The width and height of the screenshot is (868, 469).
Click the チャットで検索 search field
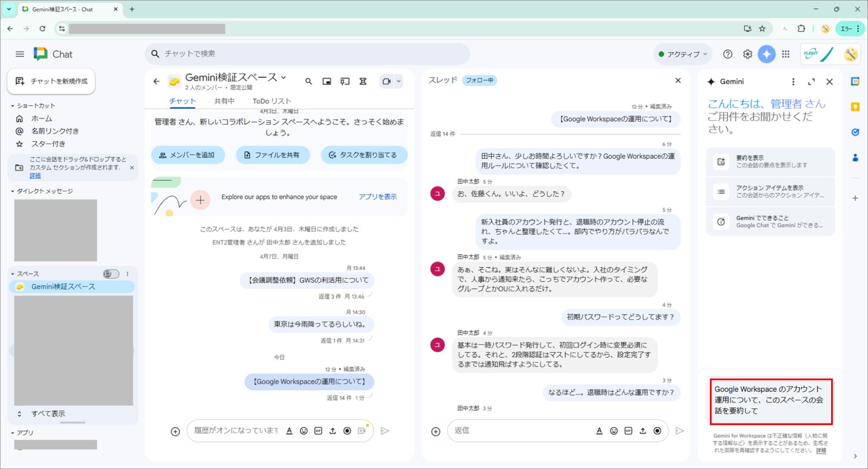pyautogui.click(x=307, y=54)
